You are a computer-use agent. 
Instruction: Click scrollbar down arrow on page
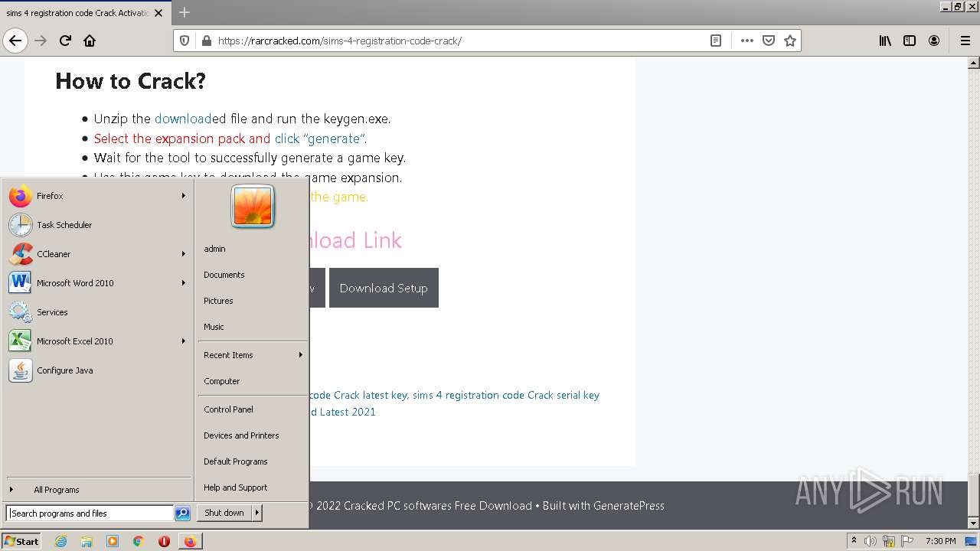pos(974,523)
